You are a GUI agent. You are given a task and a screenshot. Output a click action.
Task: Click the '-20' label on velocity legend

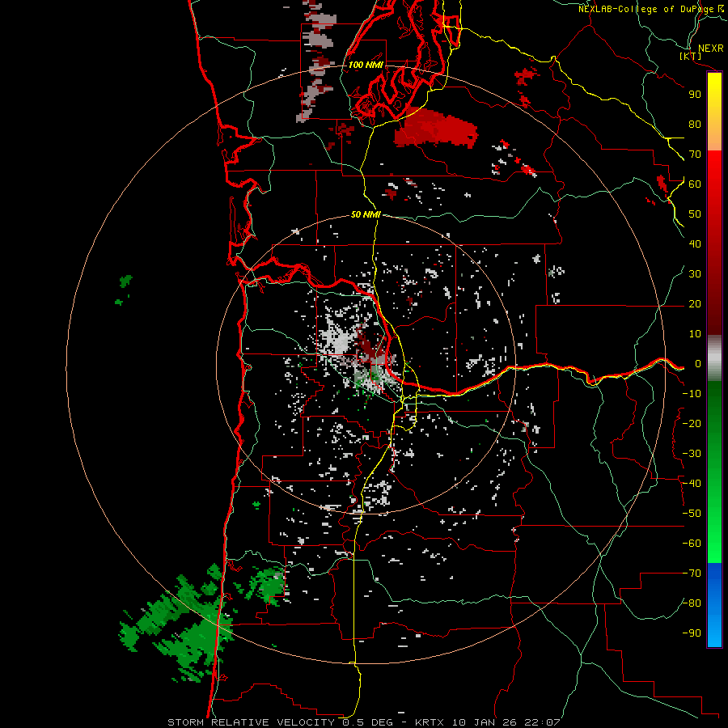coord(692,423)
